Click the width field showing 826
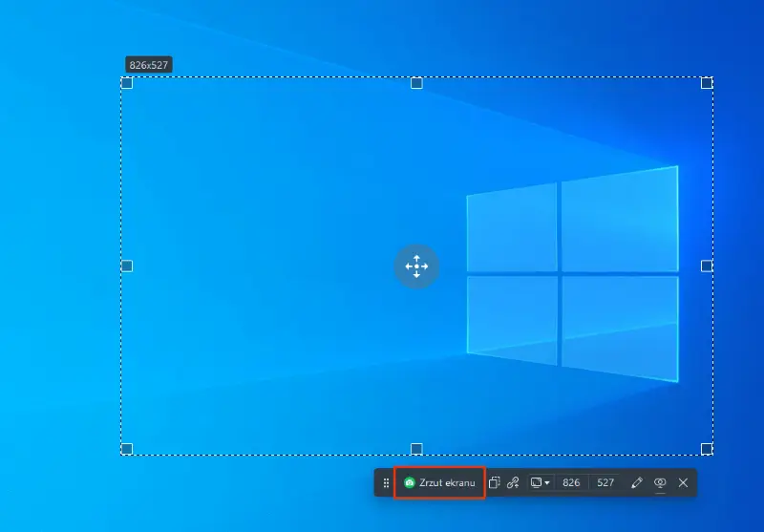764x532 pixels. (x=571, y=483)
